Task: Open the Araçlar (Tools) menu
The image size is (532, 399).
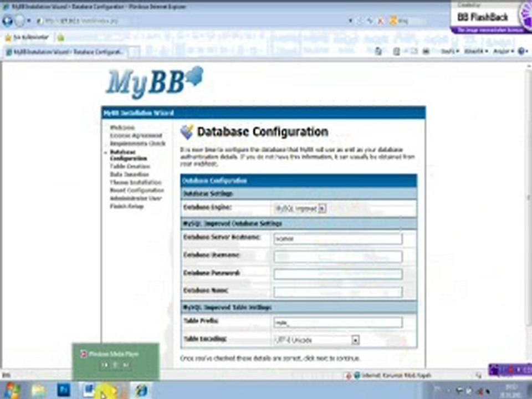Action: [x=503, y=52]
